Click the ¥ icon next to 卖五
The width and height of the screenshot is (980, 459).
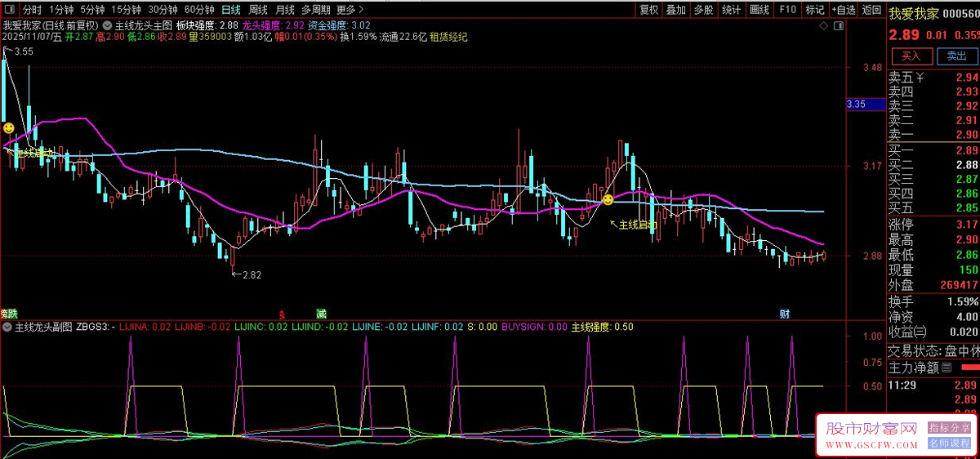(920, 78)
